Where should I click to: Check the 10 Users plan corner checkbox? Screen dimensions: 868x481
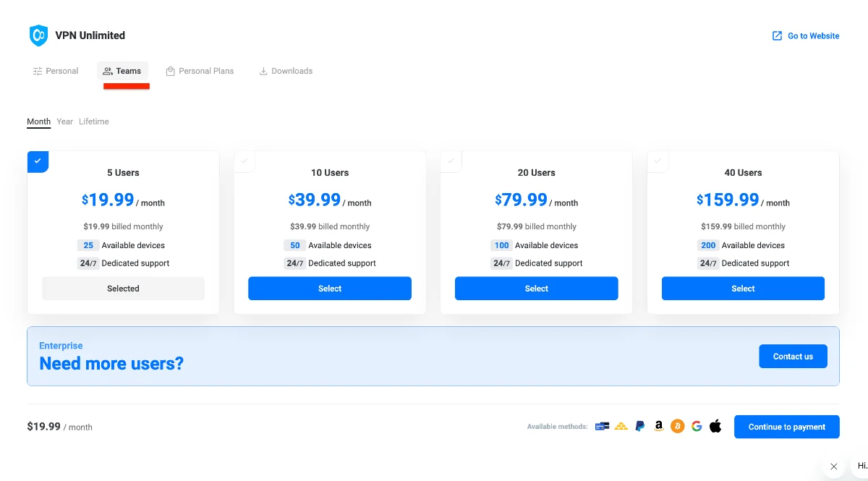coord(244,161)
